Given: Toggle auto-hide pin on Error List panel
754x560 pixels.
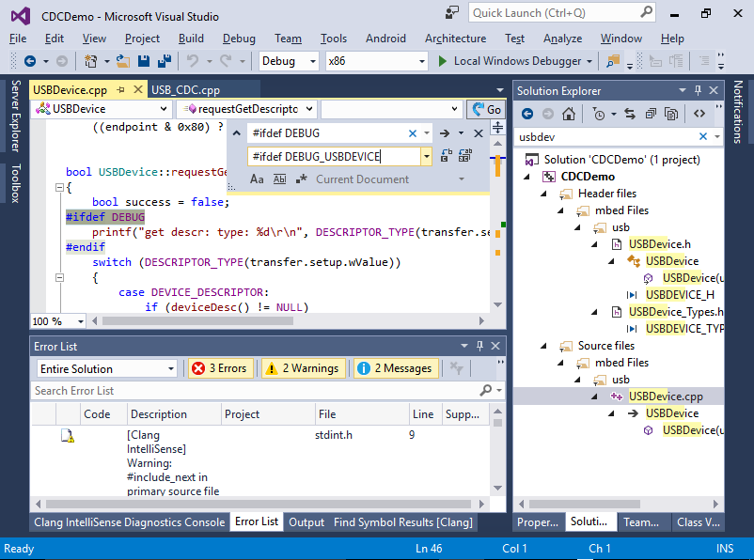Looking at the screenshot, I should click(479, 346).
